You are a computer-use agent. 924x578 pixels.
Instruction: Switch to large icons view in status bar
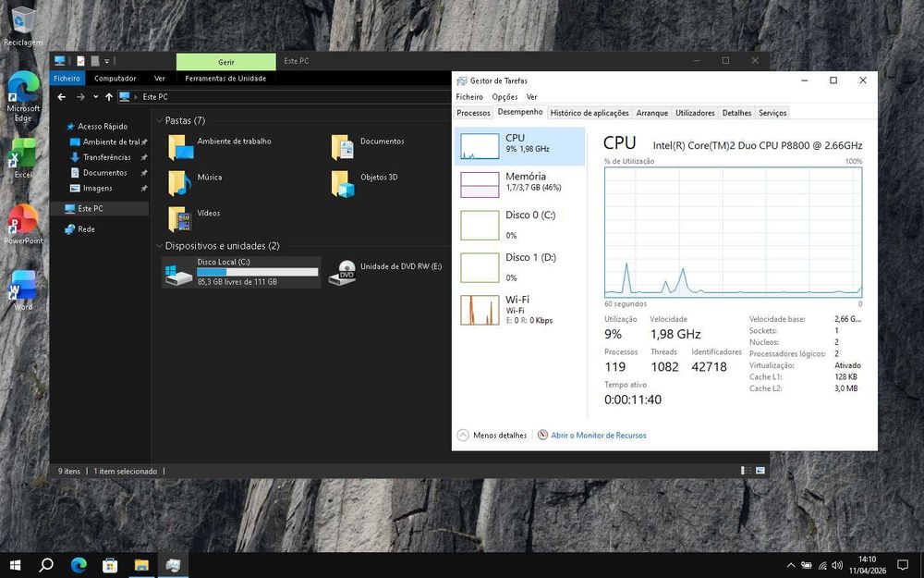coord(760,471)
